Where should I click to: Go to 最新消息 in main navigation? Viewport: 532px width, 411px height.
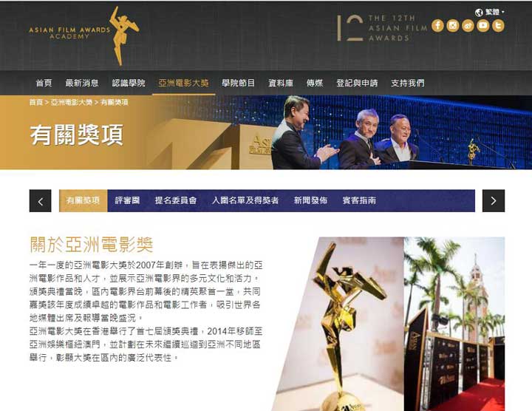coord(82,83)
